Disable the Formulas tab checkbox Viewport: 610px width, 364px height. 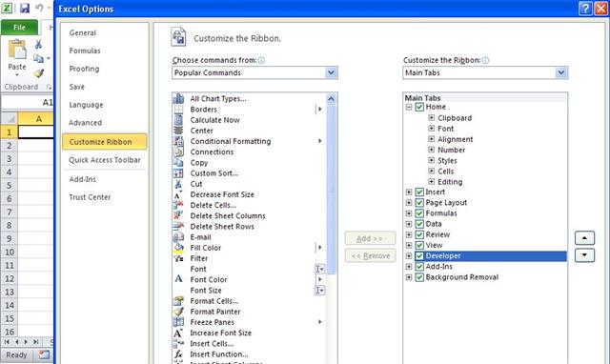pyautogui.click(x=419, y=213)
